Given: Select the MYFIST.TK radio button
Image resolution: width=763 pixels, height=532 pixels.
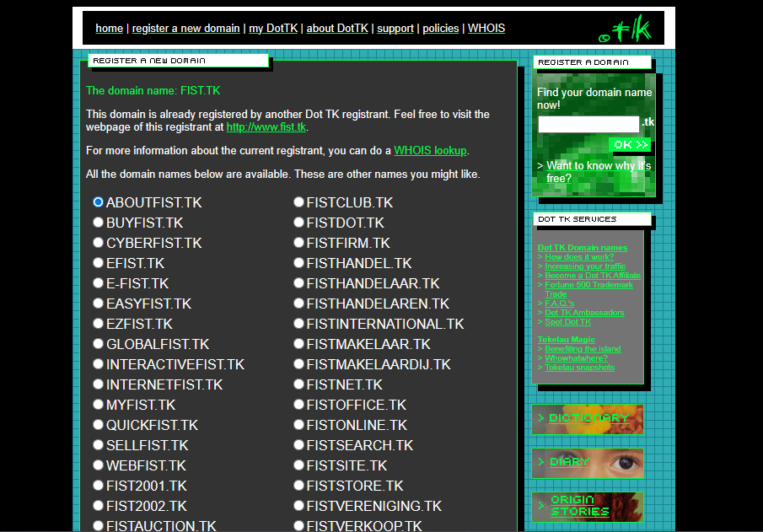Looking at the screenshot, I should (x=99, y=405).
